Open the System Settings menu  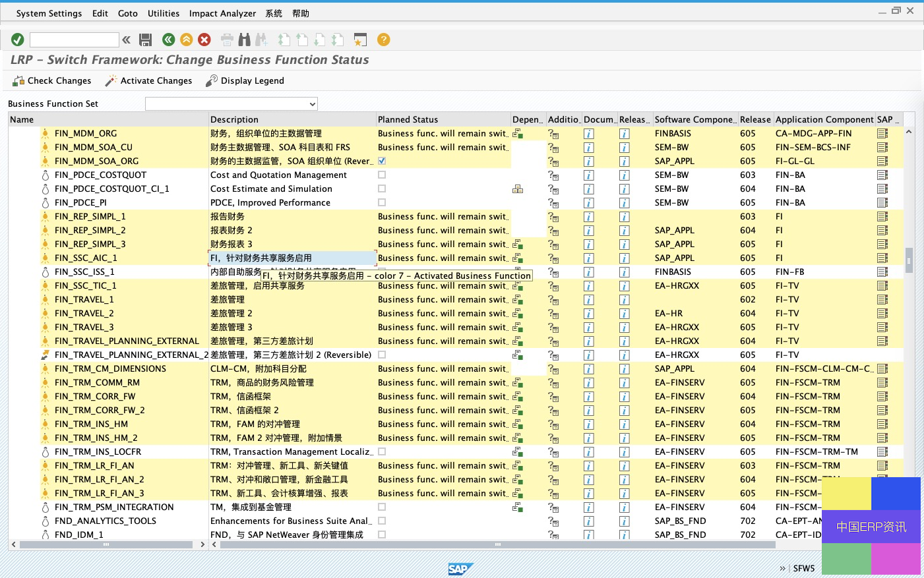(49, 13)
